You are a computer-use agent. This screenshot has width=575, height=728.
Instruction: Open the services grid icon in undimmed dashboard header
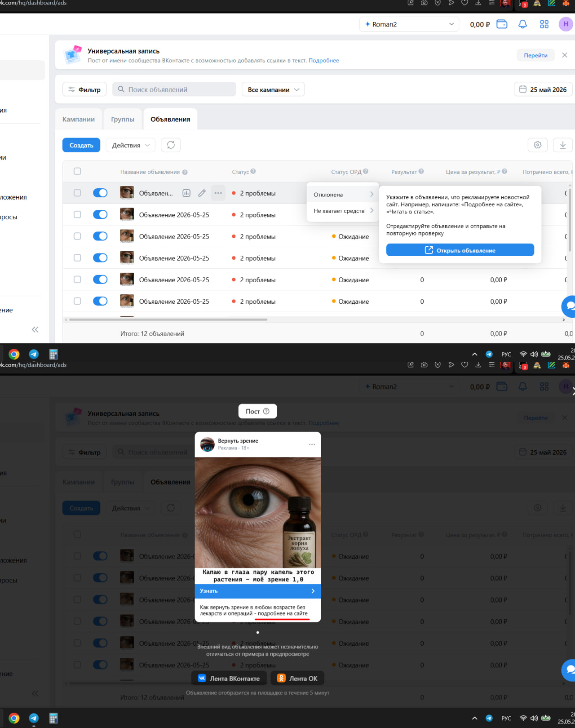click(544, 24)
